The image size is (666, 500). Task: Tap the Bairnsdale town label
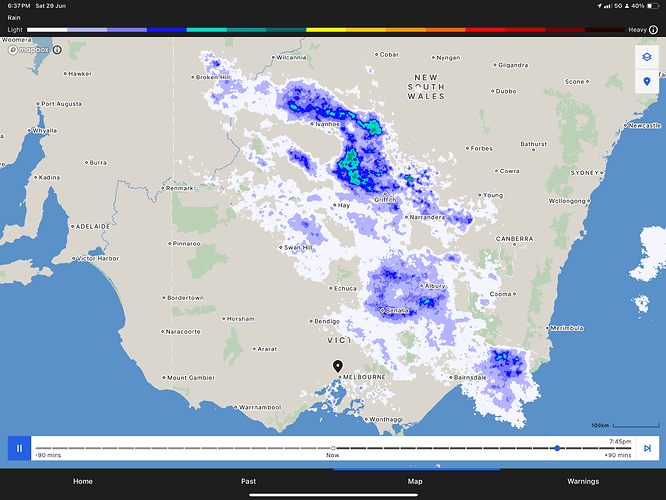pyautogui.click(x=470, y=378)
